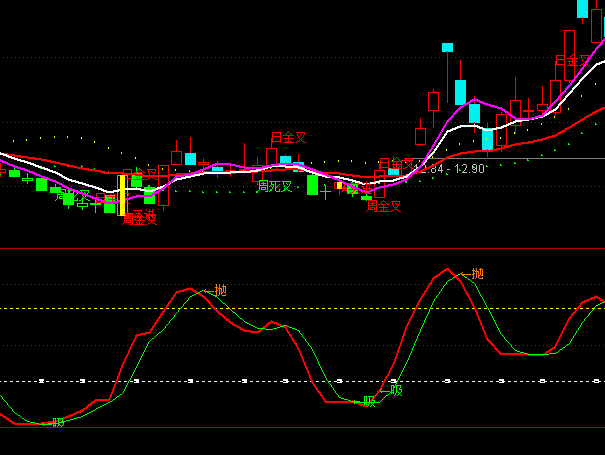
Task: Select the 吸 buy marker at bottom-left trough
Action: (58, 422)
